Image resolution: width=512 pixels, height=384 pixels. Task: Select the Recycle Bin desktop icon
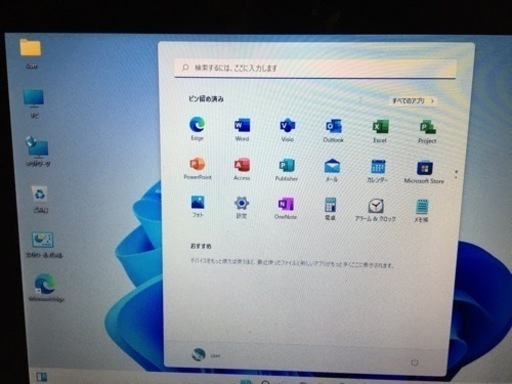[x=40, y=199]
